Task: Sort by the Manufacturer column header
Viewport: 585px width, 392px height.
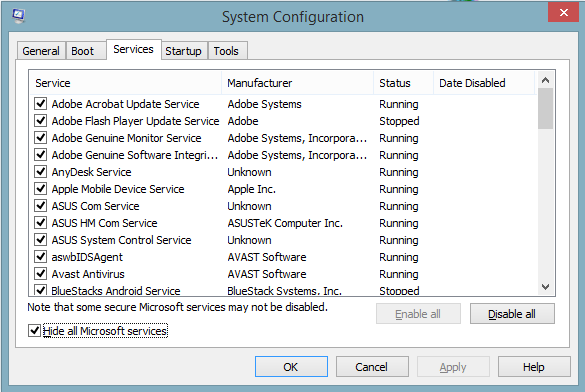Action: (297, 83)
